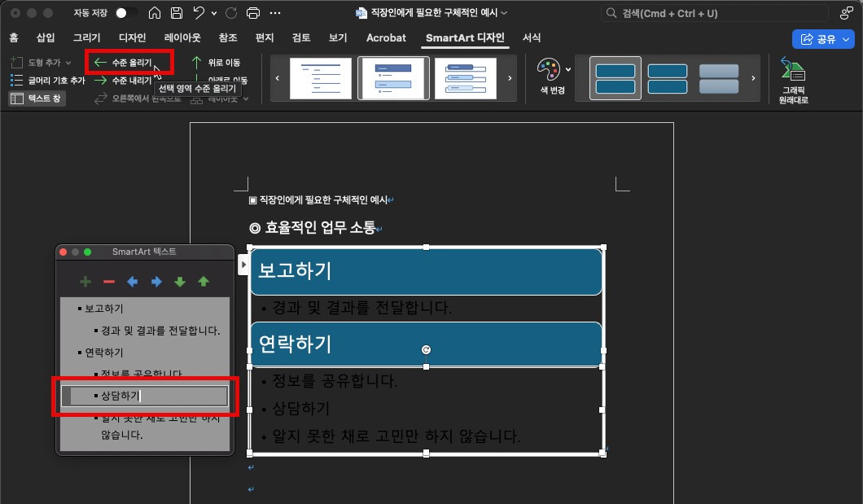
Task: Select 보고하기 line in SmartArt text pane
Action: pos(104,309)
